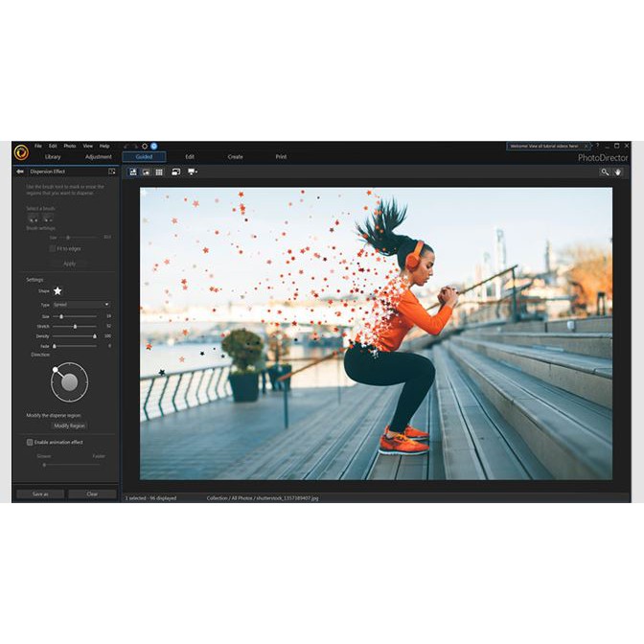The width and height of the screenshot is (644, 644).
Task: Select the Guided tab
Action: 144,157
